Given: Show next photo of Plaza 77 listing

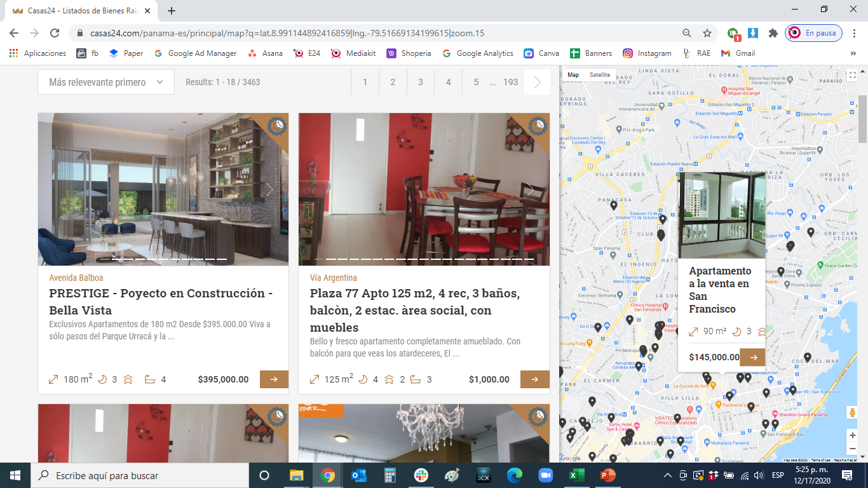Looking at the screenshot, I should 531,189.
